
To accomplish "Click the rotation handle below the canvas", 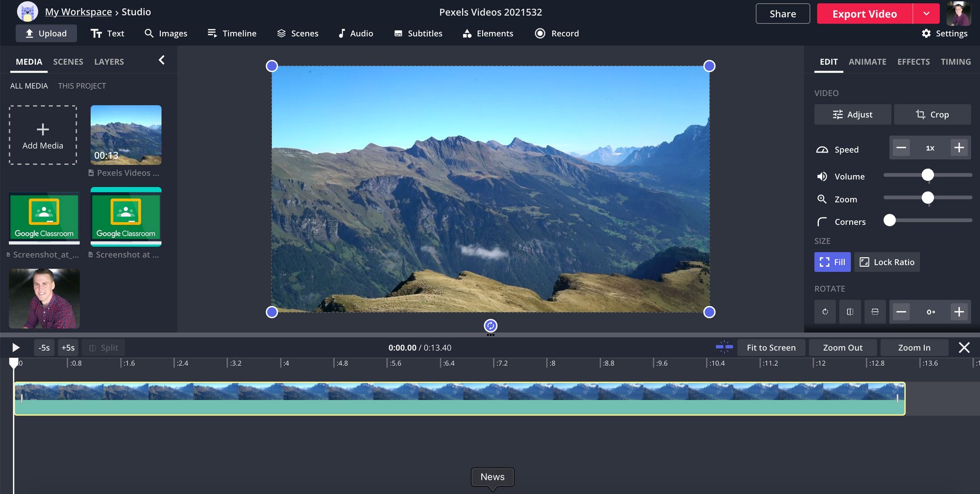I will click(490, 326).
